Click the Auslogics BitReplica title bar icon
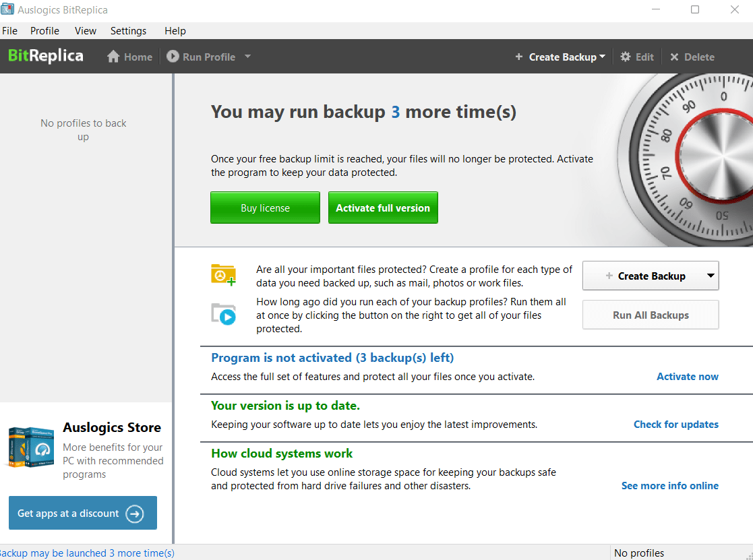This screenshot has height=560, width=753. tap(8, 9)
